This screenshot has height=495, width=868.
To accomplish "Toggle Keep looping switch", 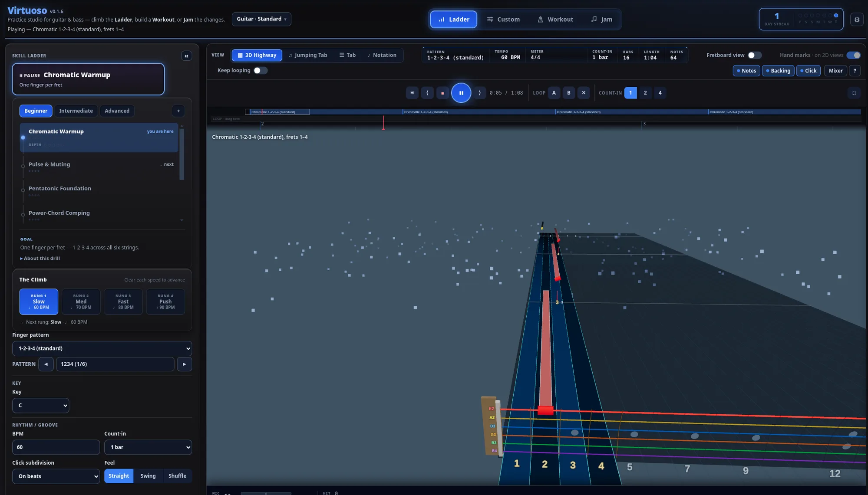I will pos(261,71).
